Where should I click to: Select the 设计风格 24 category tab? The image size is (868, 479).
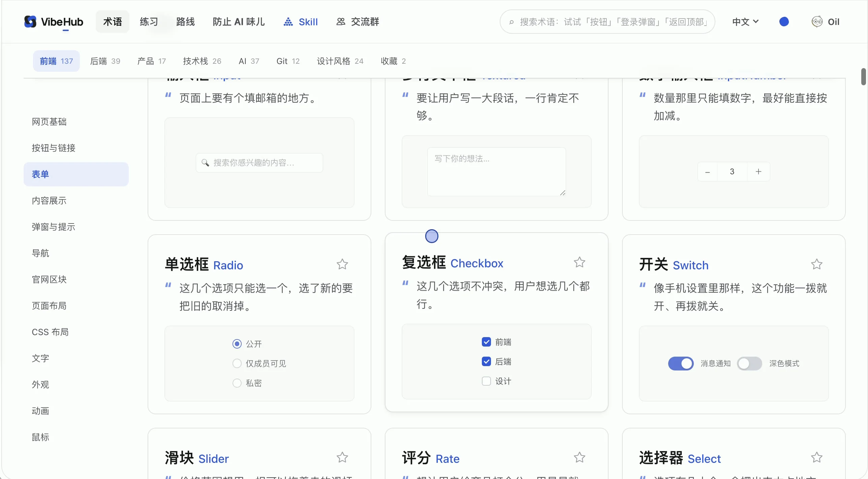coord(340,61)
